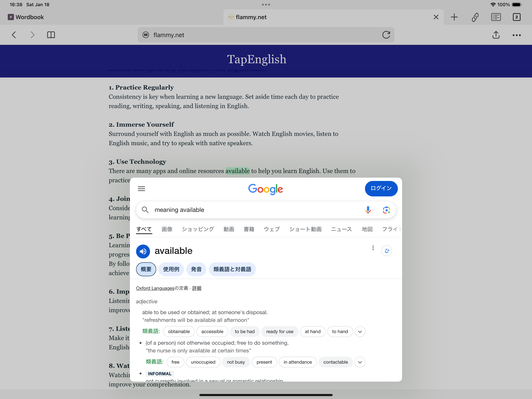Select the すべて search tab

[x=144, y=229]
